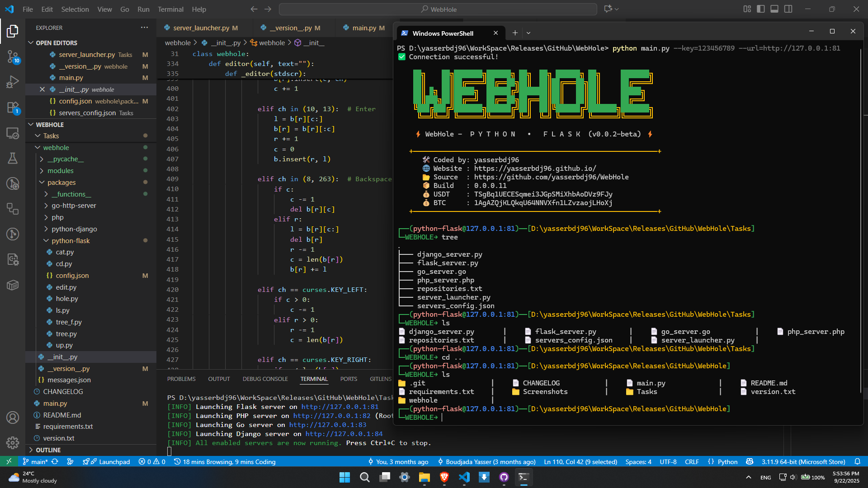Open Brave browser from the taskbar

pos(444,477)
